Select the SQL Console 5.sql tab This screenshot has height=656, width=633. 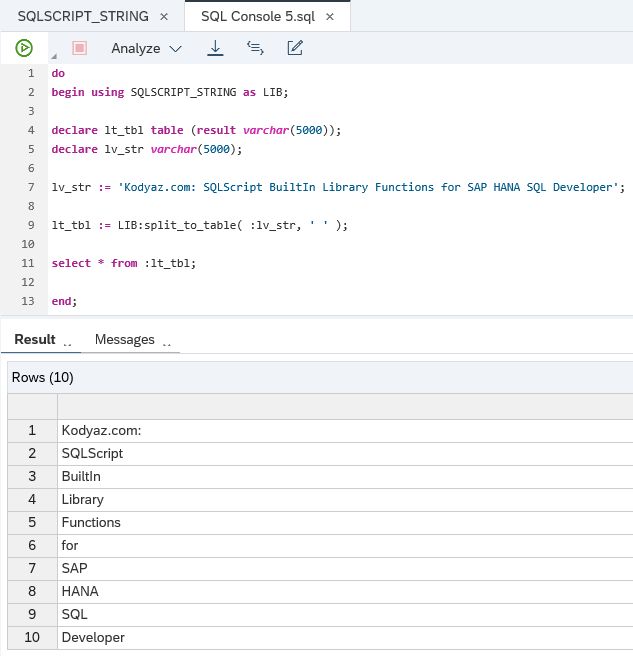[258, 16]
